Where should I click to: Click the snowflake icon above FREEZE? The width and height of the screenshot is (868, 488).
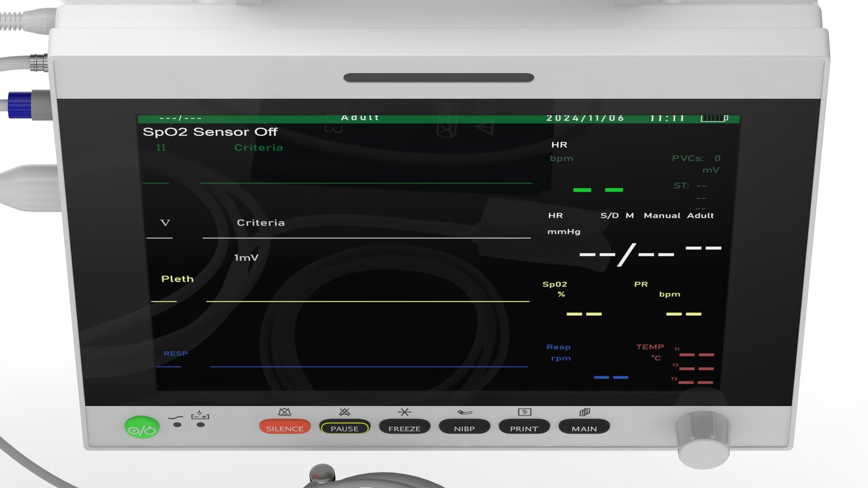pos(404,412)
